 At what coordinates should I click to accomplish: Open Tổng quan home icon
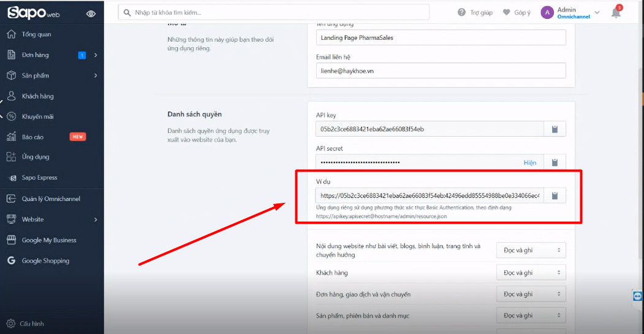[x=12, y=34]
